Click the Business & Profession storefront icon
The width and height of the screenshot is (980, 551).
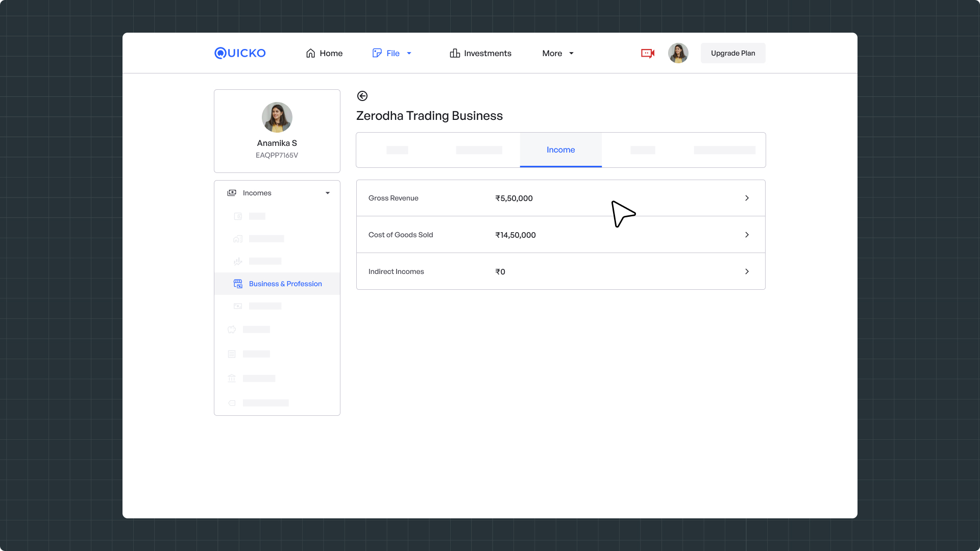[238, 284]
